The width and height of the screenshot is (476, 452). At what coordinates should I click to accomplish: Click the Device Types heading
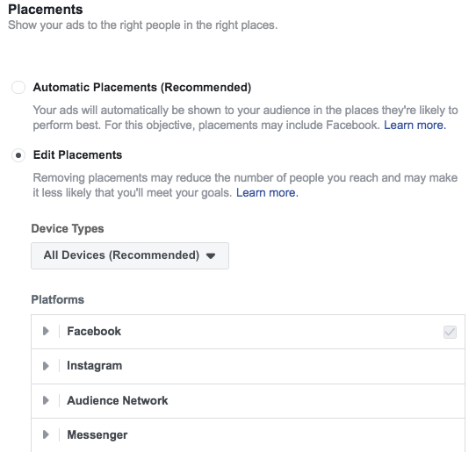pos(68,229)
